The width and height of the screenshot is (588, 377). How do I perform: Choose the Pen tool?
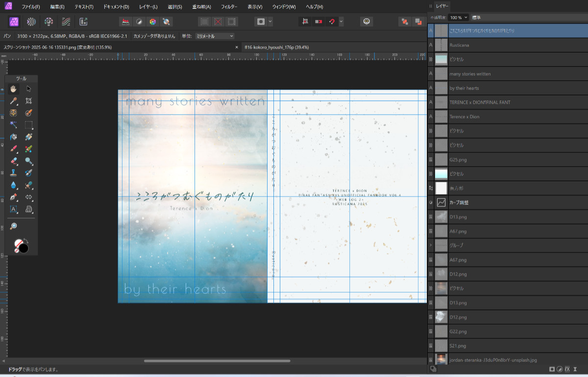click(14, 197)
